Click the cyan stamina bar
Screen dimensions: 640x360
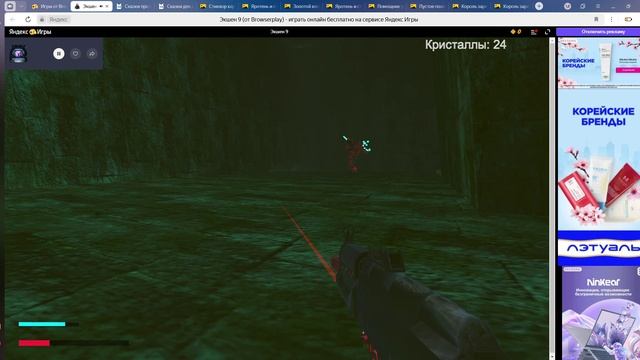(42, 324)
